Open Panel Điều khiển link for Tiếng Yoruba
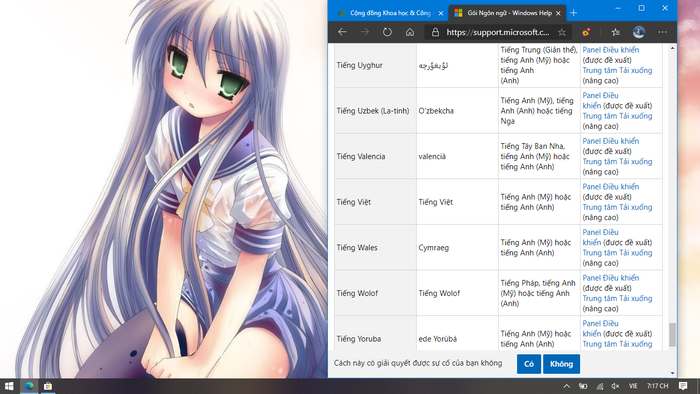Viewport: 700px width, 394px height. pos(600,328)
